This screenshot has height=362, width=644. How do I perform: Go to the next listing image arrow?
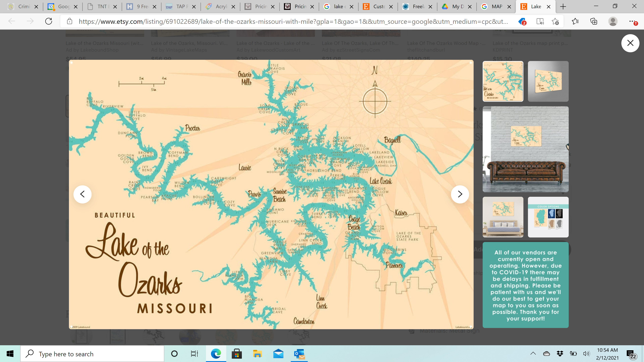[460, 194]
